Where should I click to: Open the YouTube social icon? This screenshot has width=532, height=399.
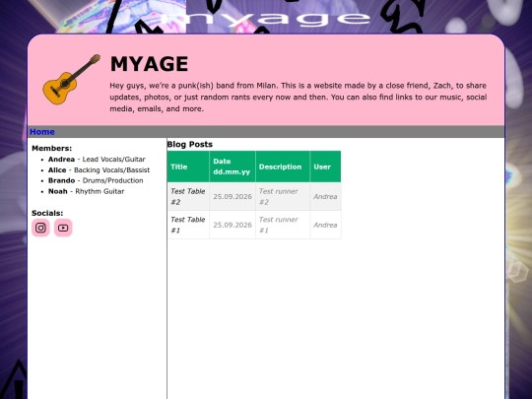[63, 228]
